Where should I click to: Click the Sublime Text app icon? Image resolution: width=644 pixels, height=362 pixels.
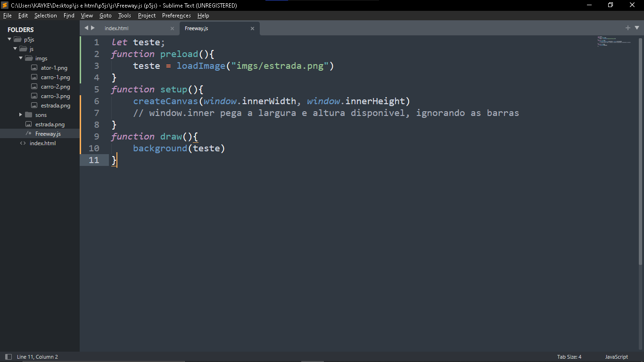(5, 5)
